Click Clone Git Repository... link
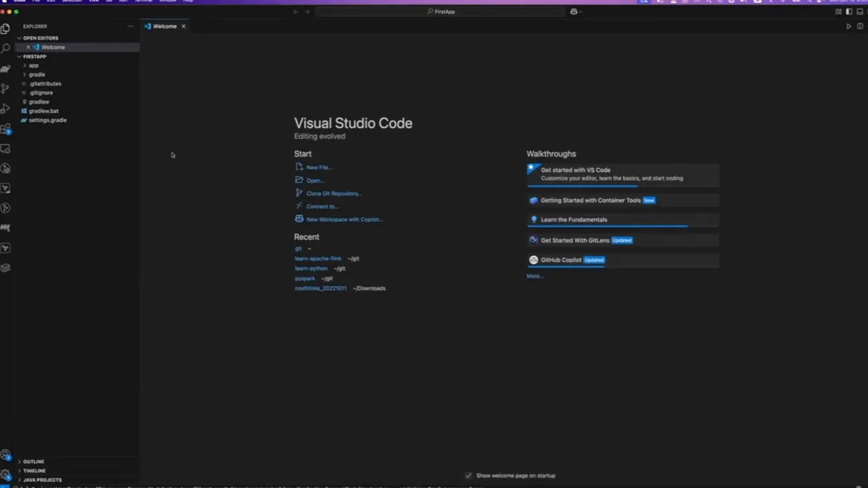This screenshot has height=488, width=868. pos(334,194)
